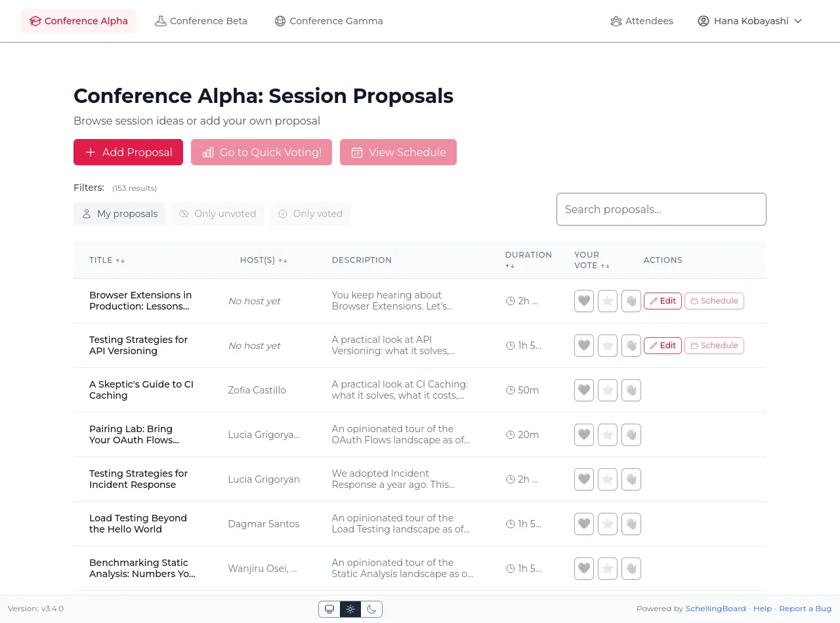Viewport: 840px width, 623px height.
Task: Open the Help link in footer
Action: pos(763,609)
